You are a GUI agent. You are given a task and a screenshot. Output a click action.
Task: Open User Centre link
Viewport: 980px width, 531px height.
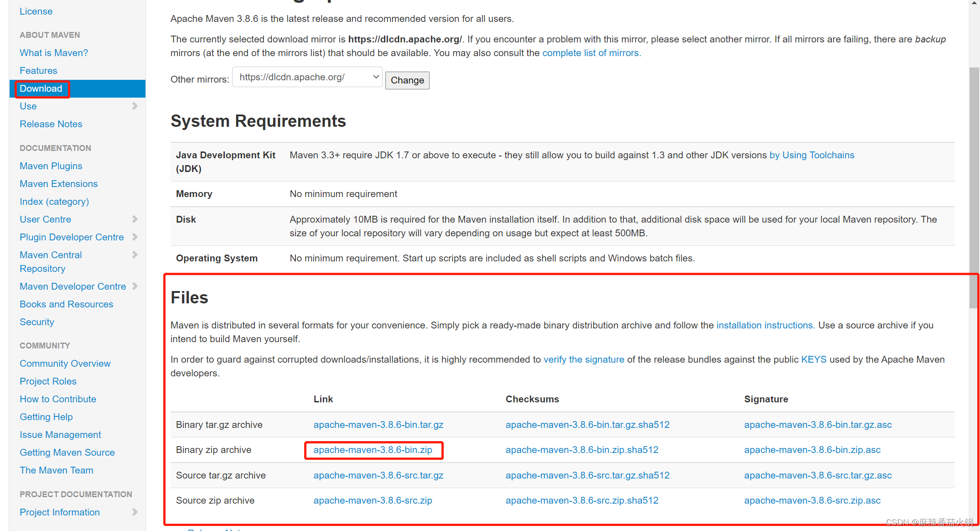[46, 219]
